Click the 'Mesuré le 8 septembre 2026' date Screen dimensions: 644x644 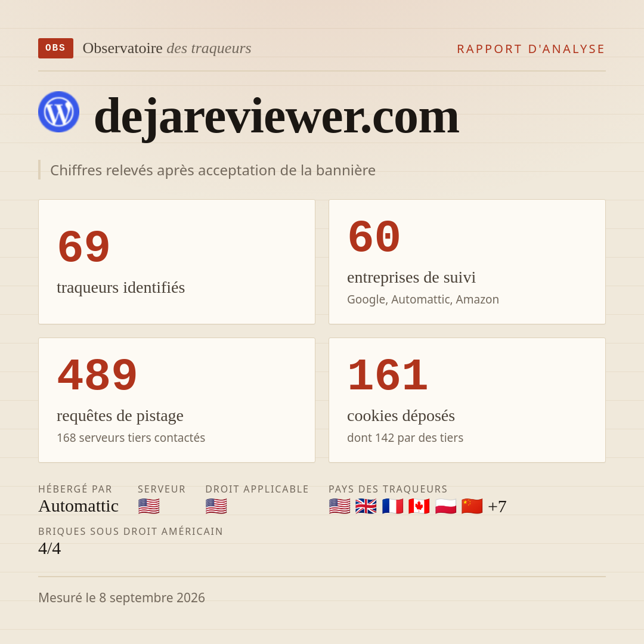coord(122,597)
